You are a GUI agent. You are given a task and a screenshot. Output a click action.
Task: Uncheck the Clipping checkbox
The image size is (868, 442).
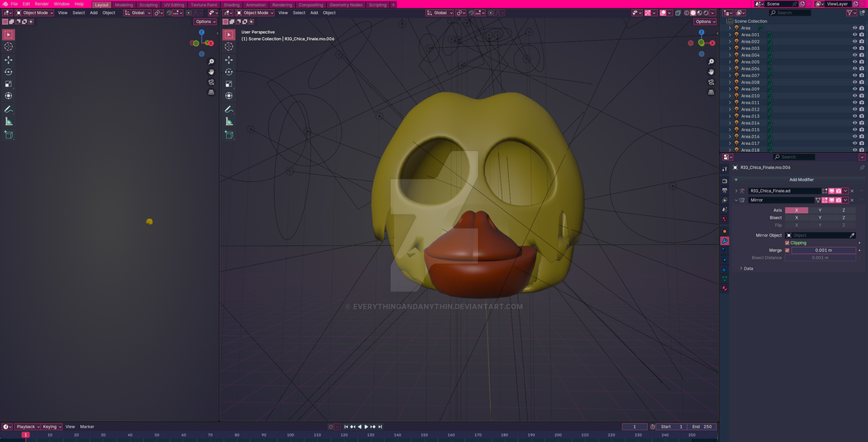787,243
